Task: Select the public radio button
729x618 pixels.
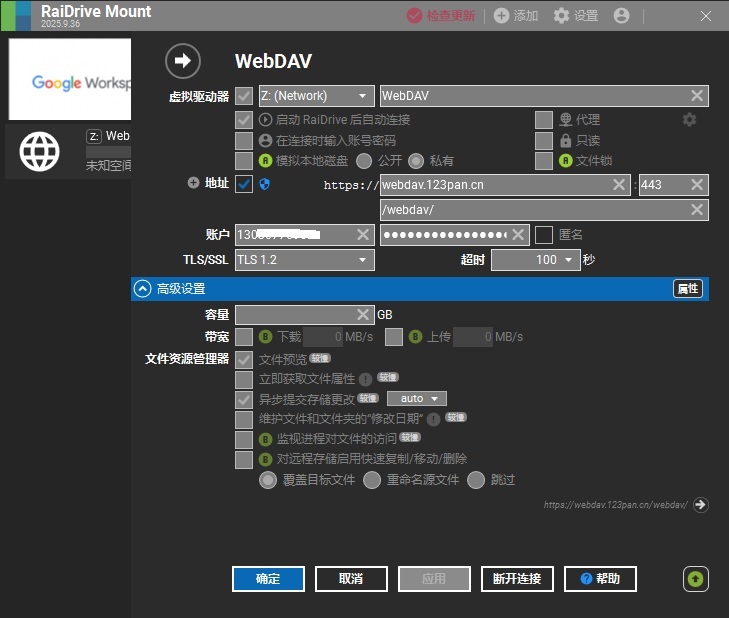Action: (364, 161)
